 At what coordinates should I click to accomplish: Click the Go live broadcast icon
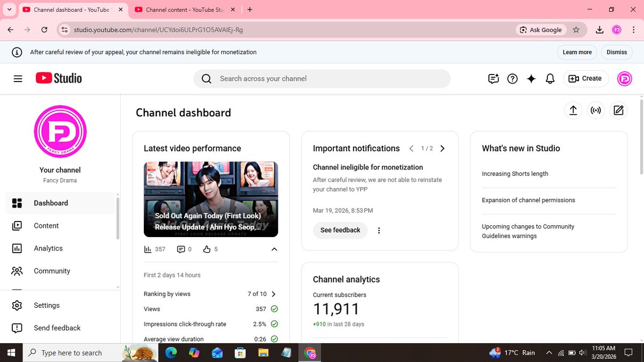[596, 110]
